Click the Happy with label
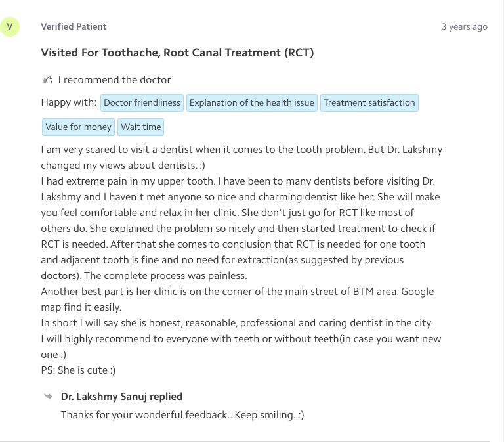 (69, 103)
